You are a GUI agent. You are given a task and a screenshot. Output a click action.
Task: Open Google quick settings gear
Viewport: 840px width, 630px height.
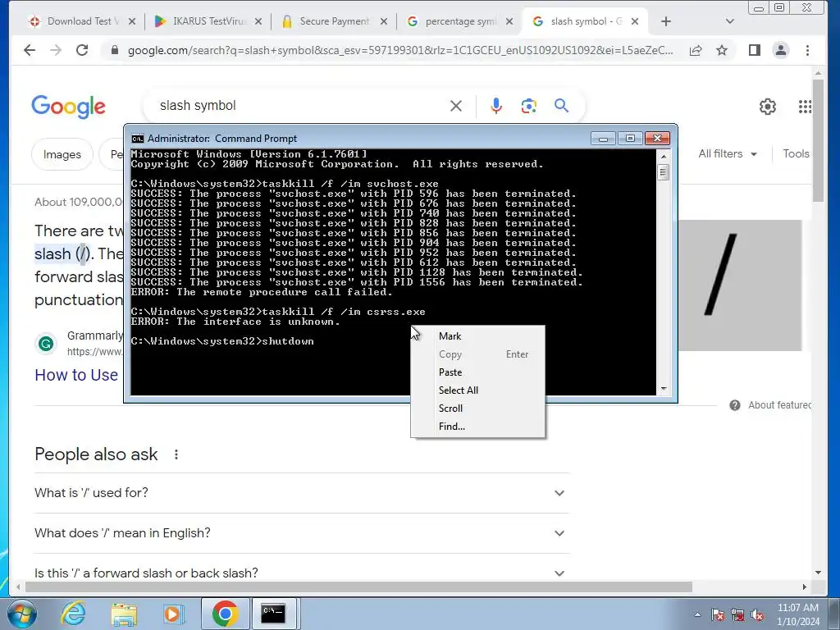tap(767, 107)
